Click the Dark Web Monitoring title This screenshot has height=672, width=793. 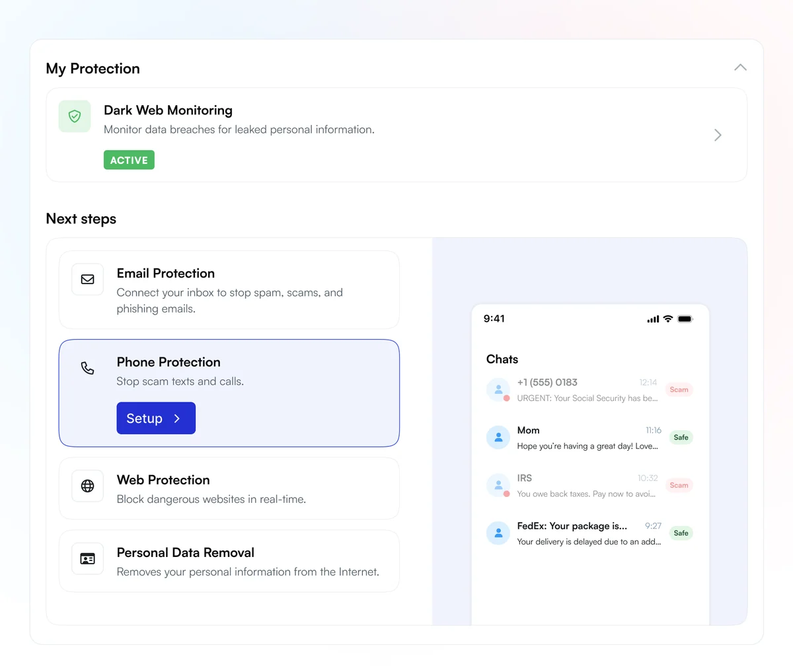click(168, 110)
